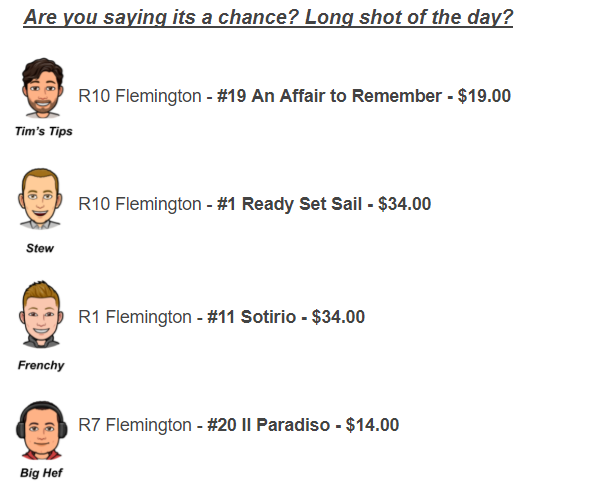Viewport: 616px width, 490px height.
Task: Click the "Tim's Tips" name caption
Action: [x=44, y=131]
